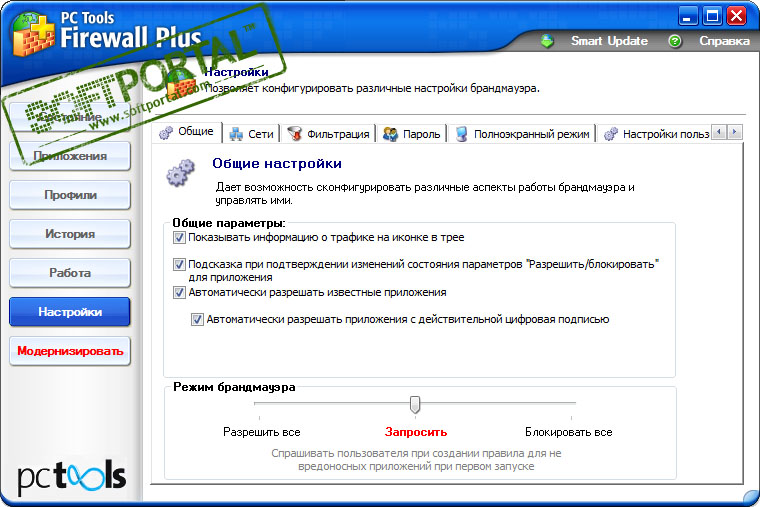760x507 pixels.
Task: Click the firewall icon next to Настройки header
Action: point(182,82)
